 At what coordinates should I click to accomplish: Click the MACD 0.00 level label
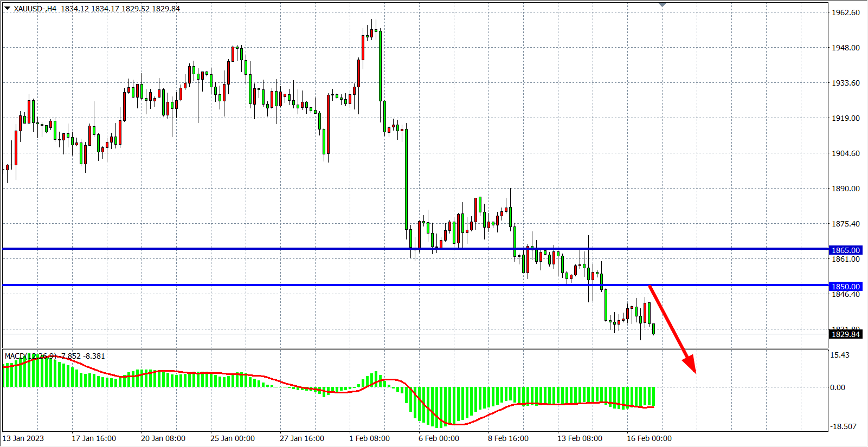pyautogui.click(x=838, y=387)
